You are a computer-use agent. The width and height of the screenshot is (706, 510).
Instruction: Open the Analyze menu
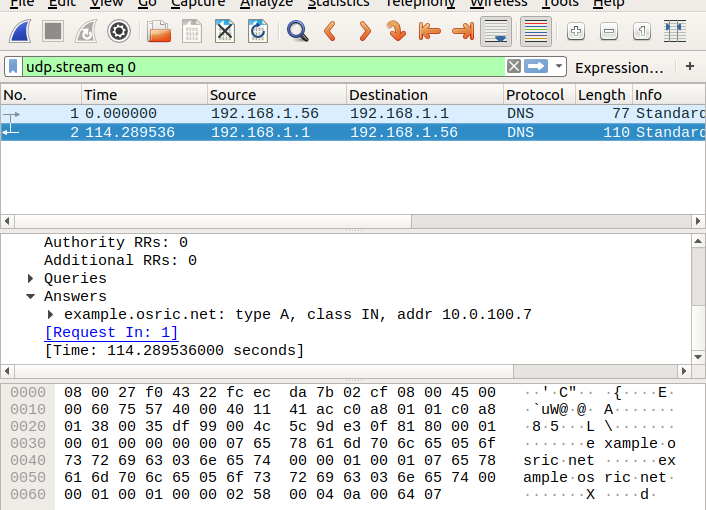(x=267, y=3)
